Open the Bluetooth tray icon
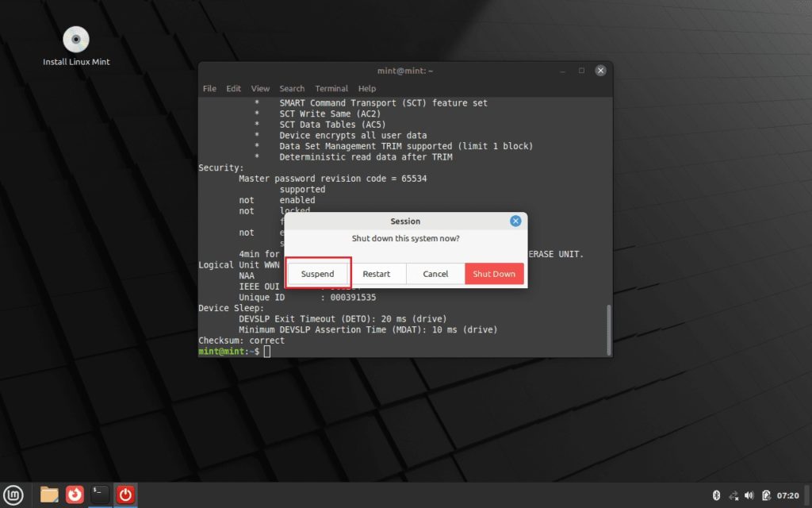This screenshot has width=812, height=508. coord(716,495)
